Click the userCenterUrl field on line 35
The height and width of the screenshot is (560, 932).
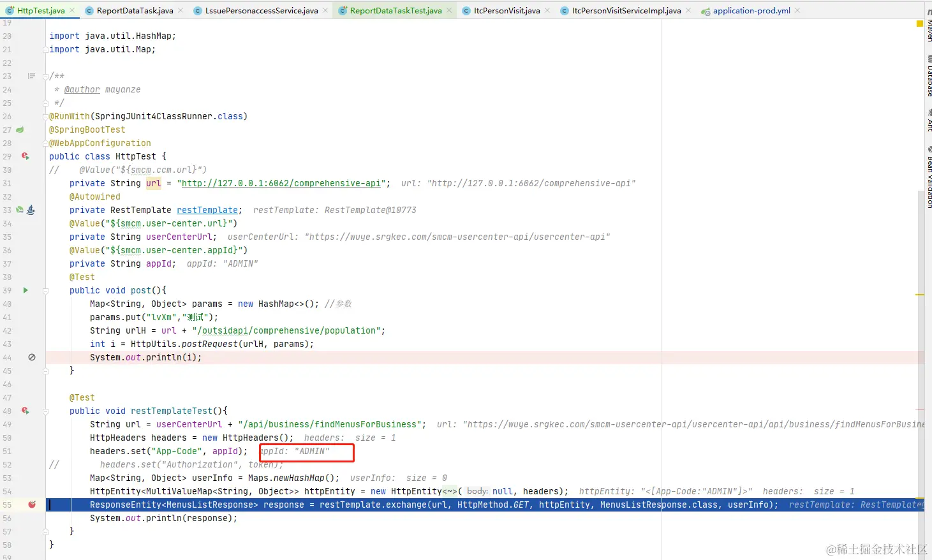(x=179, y=237)
